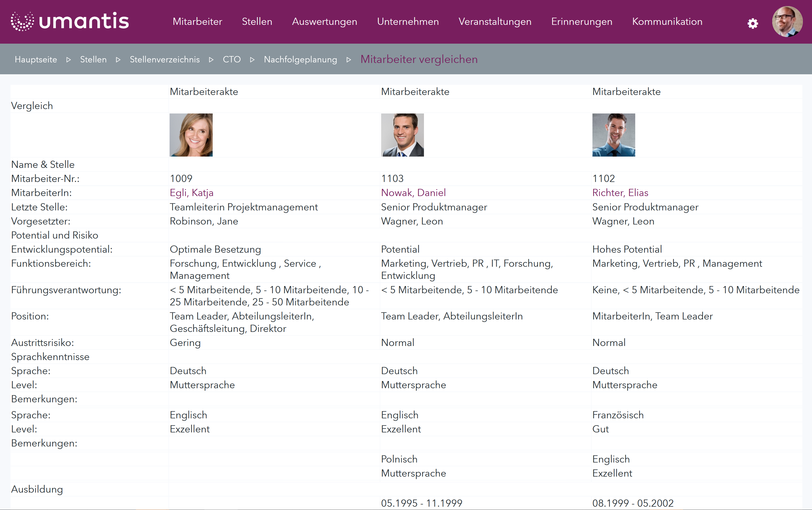Open the Kommunikation menu
Image resolution: width=812 pixels, height=510 pixels.
pyautogui.click(x=667, y=22)
